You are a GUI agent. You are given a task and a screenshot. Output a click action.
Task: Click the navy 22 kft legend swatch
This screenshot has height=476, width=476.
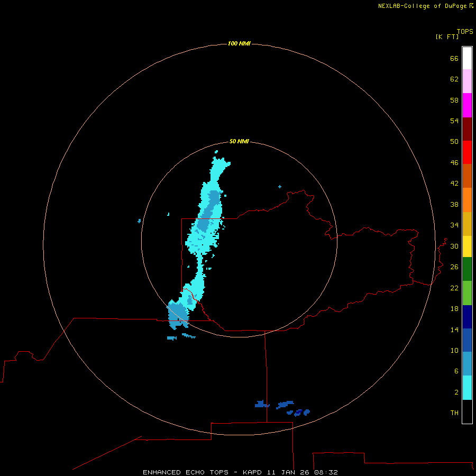(x=467, y=317)
